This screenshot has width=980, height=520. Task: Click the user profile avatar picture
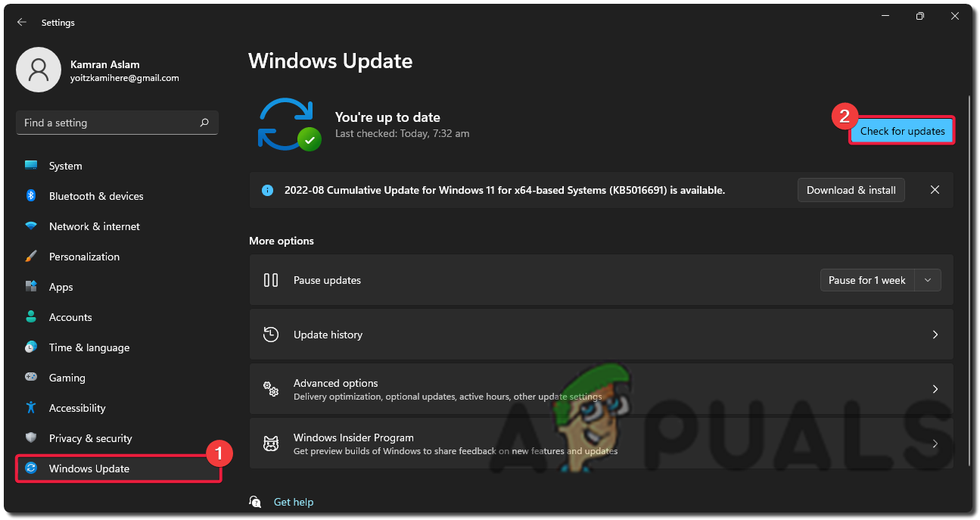pyautogui.click(x=38, y=70)
